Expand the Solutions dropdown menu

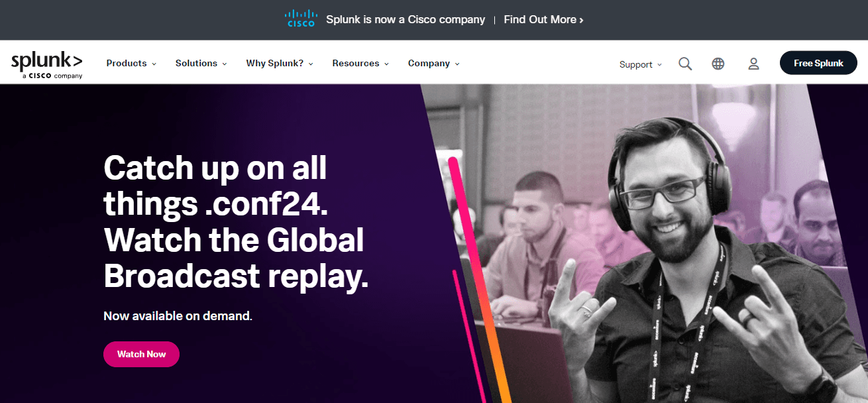[x=201, y=63]
